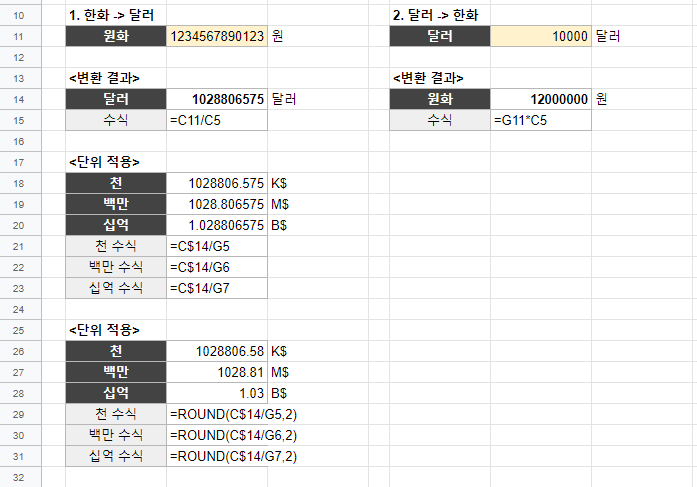The width and height of the screenshot is (697, 487).
Task: Click <변환 결과> heading in left section
Action: click(x=104, y=78)
